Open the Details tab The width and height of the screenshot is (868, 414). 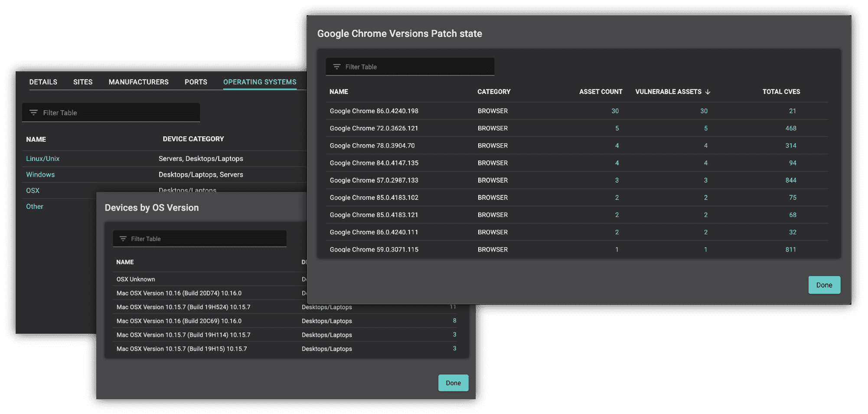(x=43, y=82)
